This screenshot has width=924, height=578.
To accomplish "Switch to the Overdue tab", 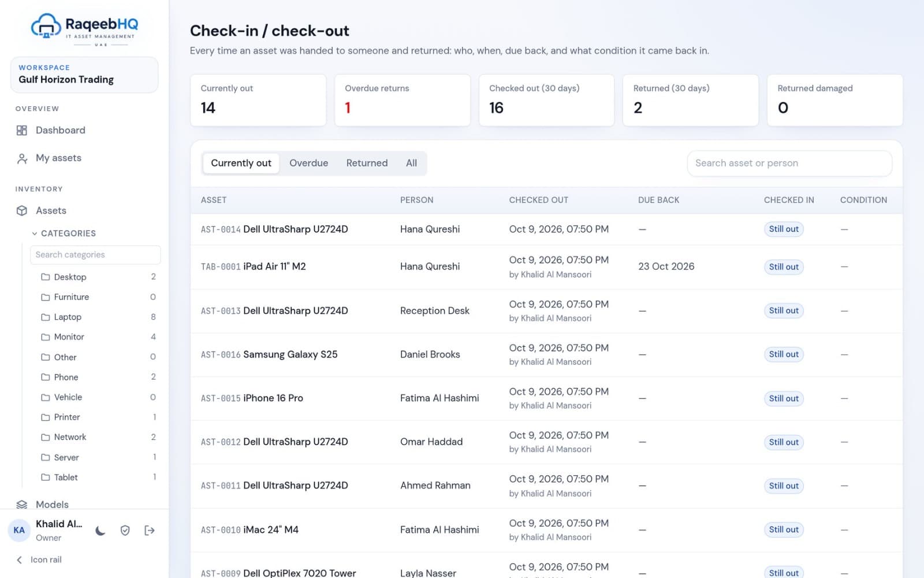I will pos(308,164).
